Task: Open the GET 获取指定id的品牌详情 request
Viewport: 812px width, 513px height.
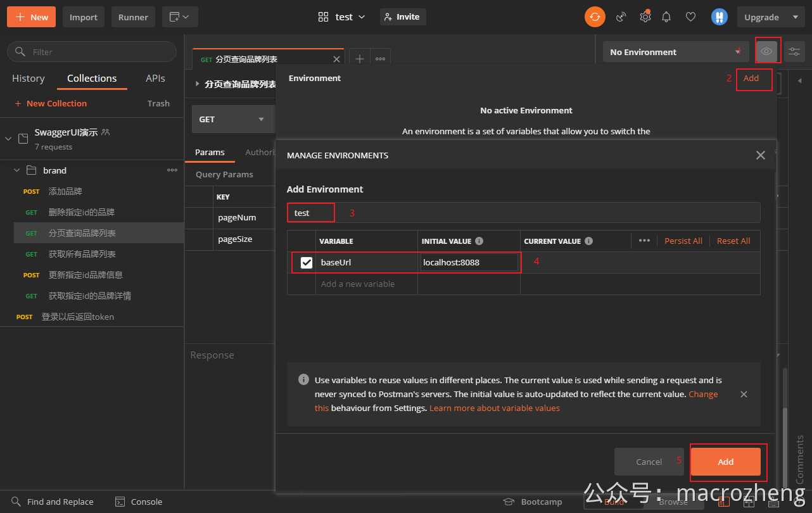Action: pyautogui.click(x=99, y=296)
